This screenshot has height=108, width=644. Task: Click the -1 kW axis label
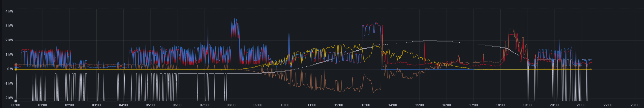point(9,84)
